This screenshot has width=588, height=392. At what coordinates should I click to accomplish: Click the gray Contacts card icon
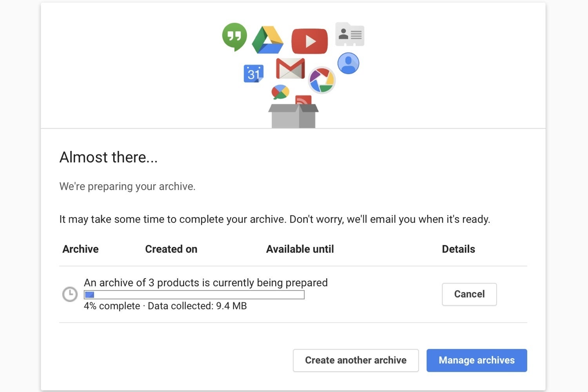tap(350, 34)
